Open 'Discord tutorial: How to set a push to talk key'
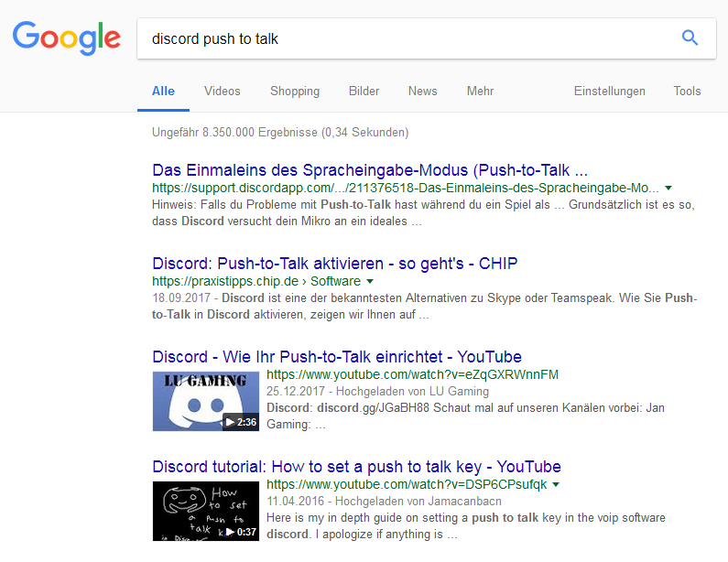 coord(356,467)
